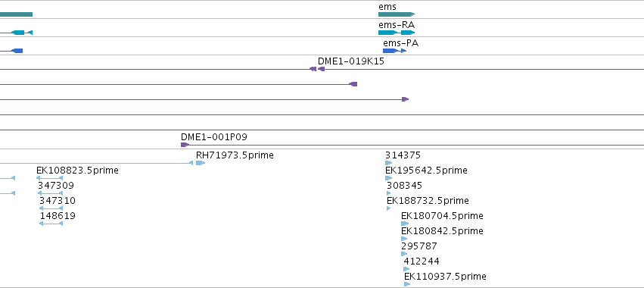Click the DME1-001P09 label
This screenshot has height=288, width=644.
[x=214, y=137]
